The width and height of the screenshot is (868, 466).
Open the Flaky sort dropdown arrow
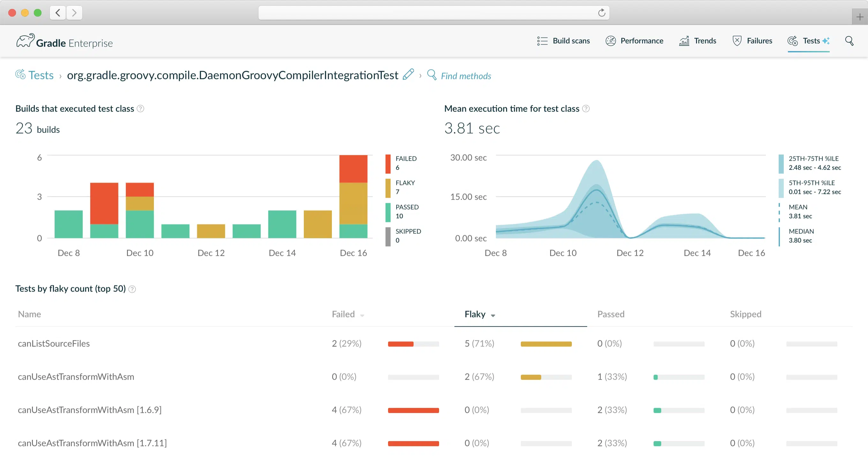[493, 316]
